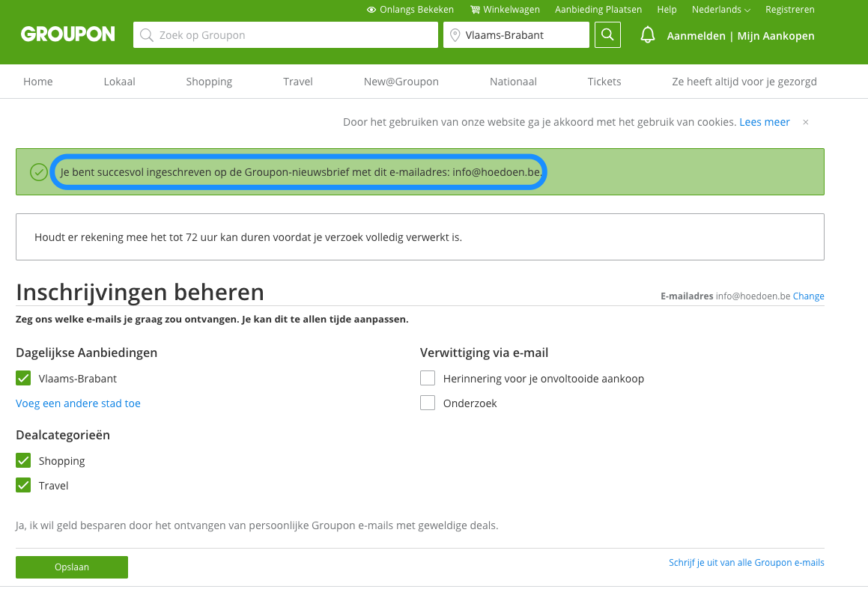Viewport: 868px width, 592px height.
Task: Click Mijn Aankopen in the header
Action: click(x=776, y=36)
